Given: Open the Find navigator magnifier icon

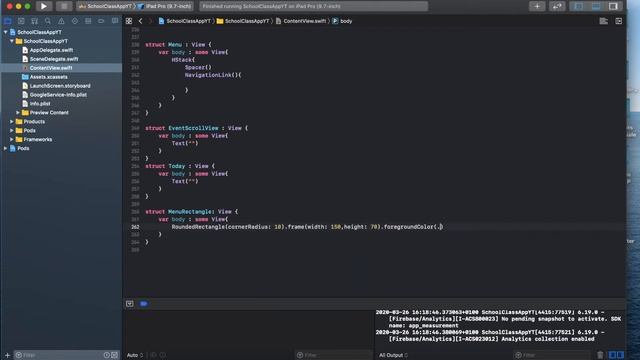Looking at the screenshot, I should pos(48,21).
